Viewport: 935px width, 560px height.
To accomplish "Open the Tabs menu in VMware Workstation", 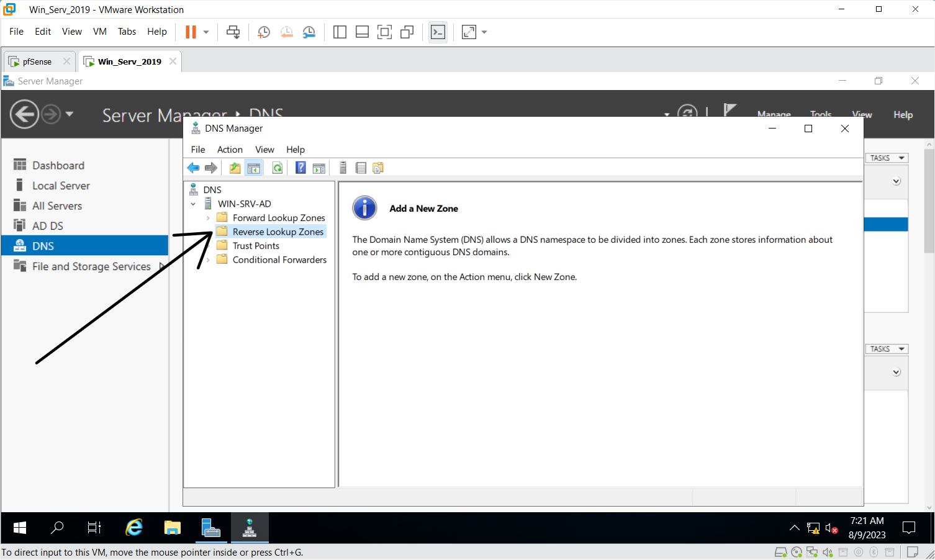I will pyautogui.click(x=127, y=32).
